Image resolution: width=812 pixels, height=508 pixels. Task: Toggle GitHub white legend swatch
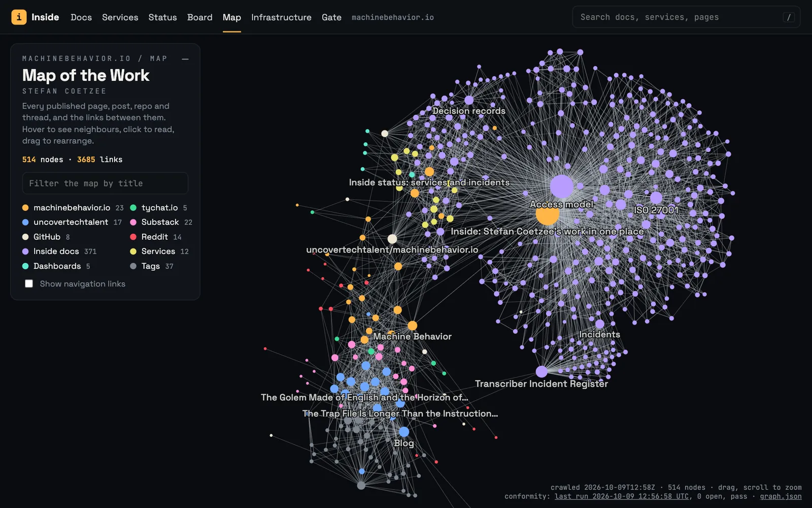click(25, 237)
